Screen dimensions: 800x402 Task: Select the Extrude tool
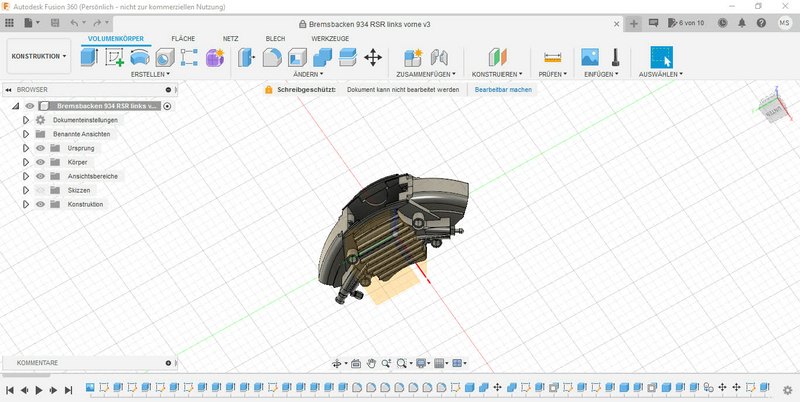pyautogui.click(x=89, y=57)
